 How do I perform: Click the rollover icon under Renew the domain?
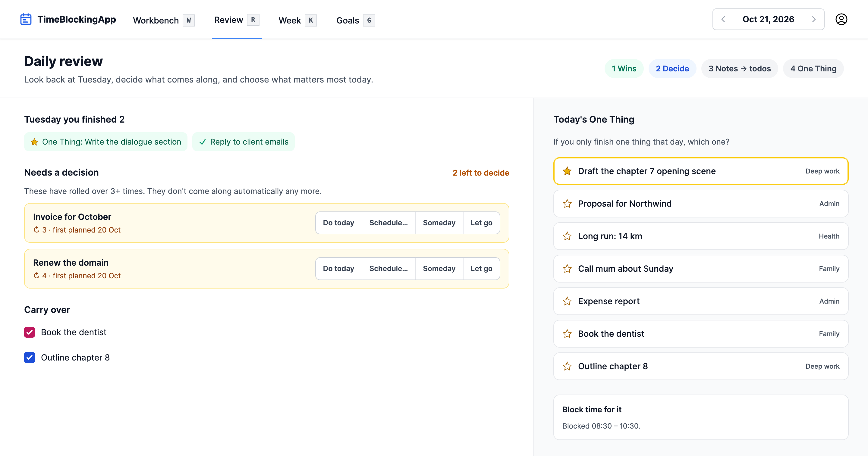coord(36,276)
